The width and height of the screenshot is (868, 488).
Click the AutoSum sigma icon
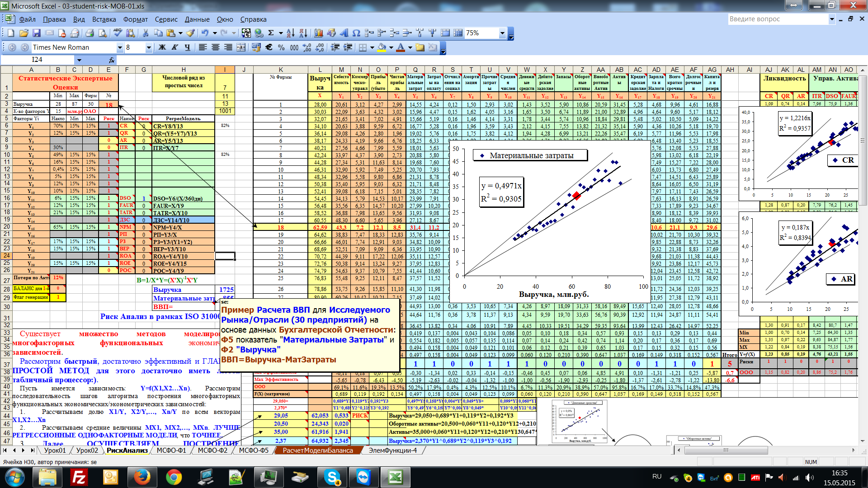coord(271,33)
